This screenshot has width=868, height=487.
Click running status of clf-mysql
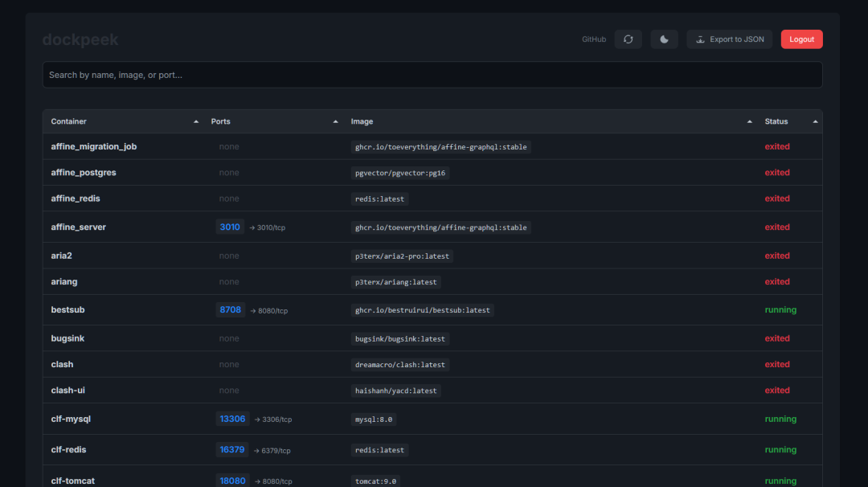780,419
